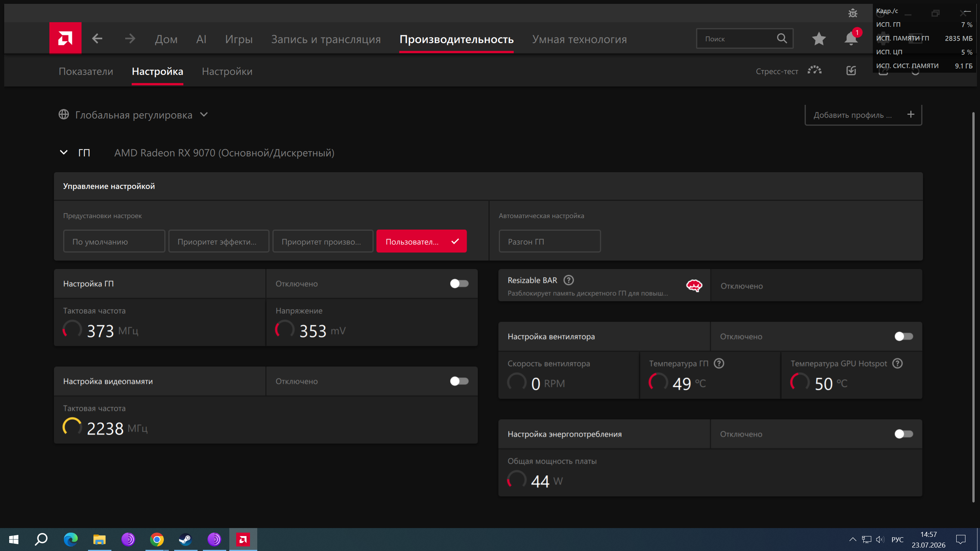Click the Resizable BAR Отключено status
This screenshot has height=551, width=980.
click(x=742, y=286)
